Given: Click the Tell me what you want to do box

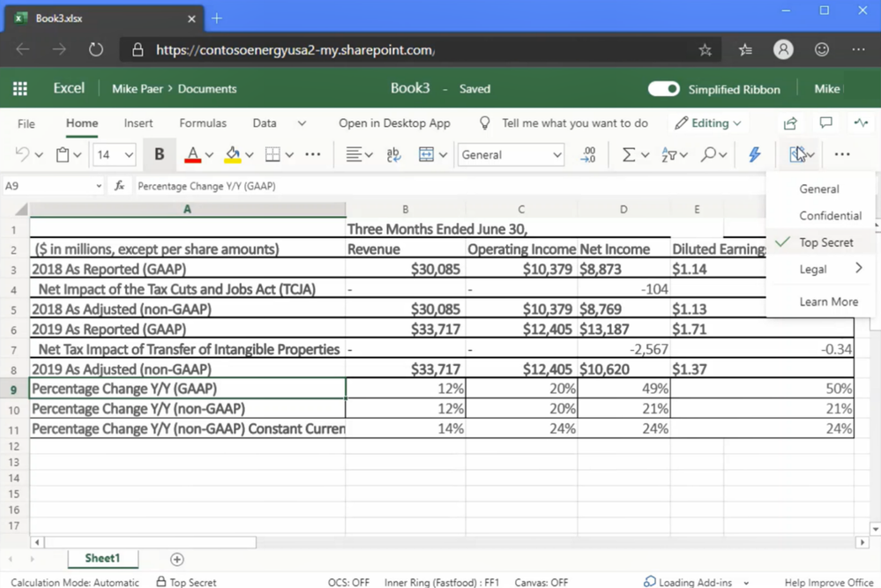Looking at the screenshot, I should click(574, 123).
